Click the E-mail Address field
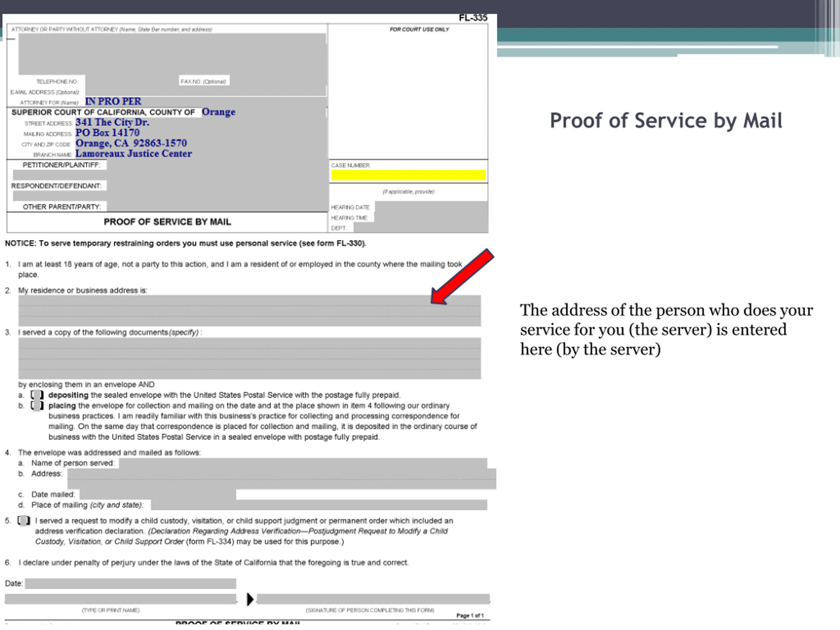Image resolution: width=840 pixels, height=630 pixels. click(205, 91)
